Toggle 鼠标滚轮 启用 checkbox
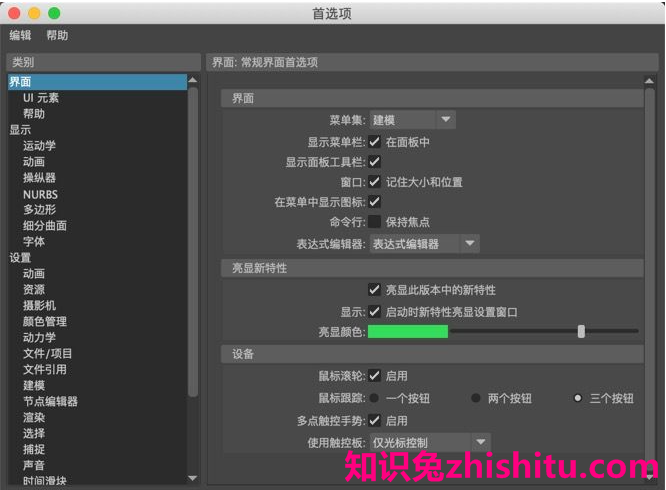Screen dimensions: 666x490 (374, 376)
